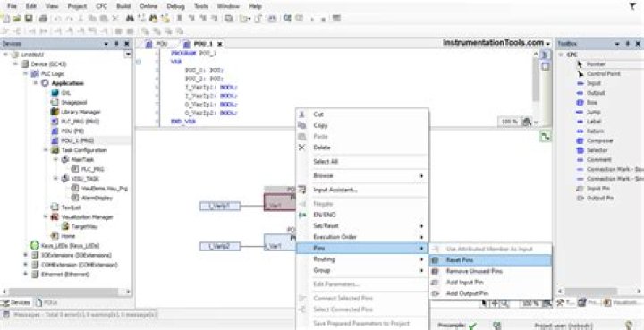Choose Reset Pins in submenu
Viewport: 644px width, 330px height.
(490, 260)
